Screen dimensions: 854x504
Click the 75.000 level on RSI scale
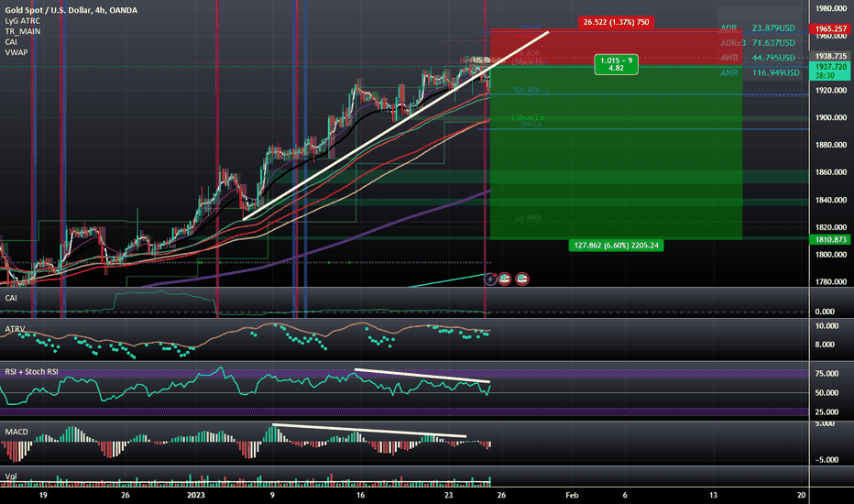[827, 373]
